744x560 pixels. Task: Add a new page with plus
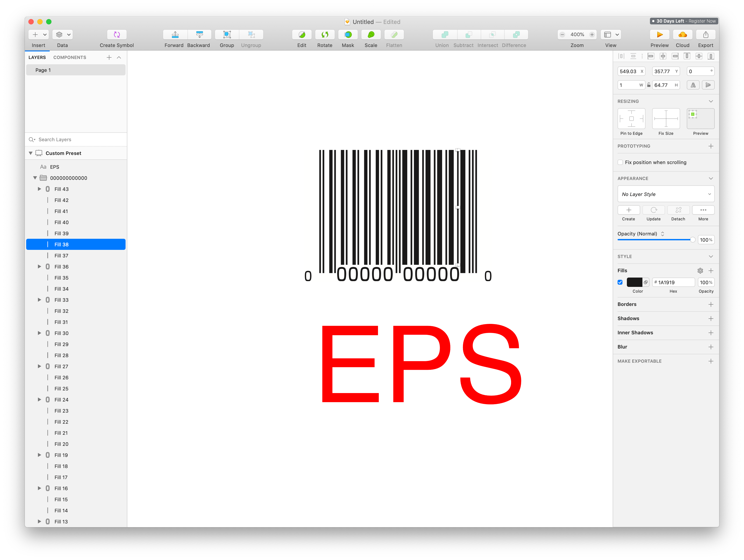[109, 57]
